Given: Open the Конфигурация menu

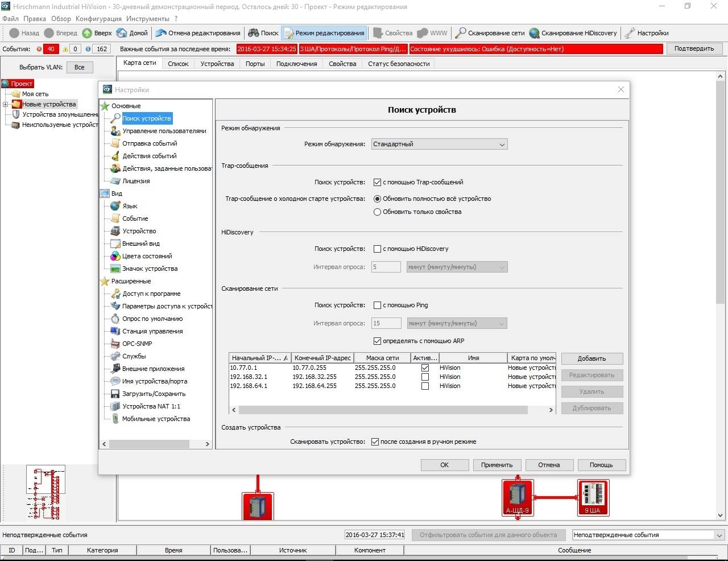Looking at the screenshot, I should click(99, 19).
